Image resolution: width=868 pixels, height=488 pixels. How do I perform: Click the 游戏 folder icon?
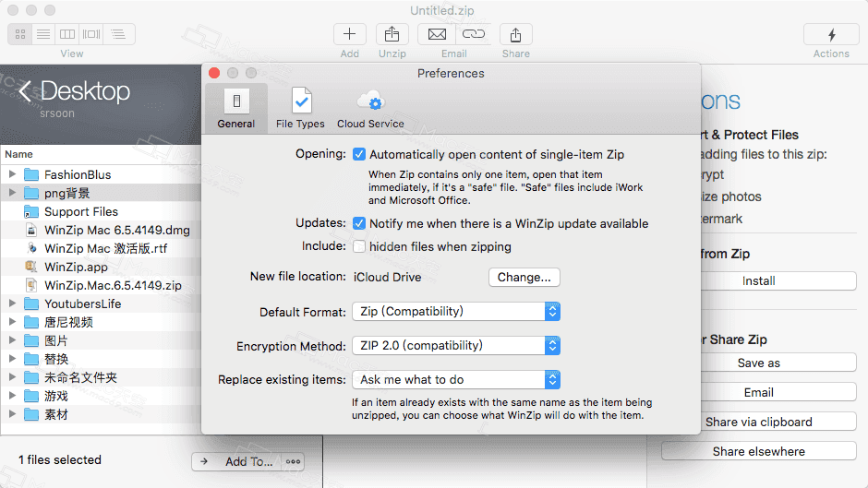[x=31, y=396]
